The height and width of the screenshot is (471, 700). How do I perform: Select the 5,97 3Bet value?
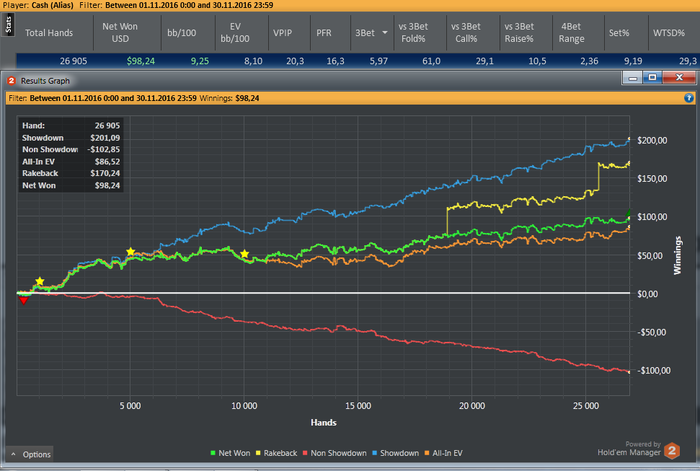click(378, 61)
